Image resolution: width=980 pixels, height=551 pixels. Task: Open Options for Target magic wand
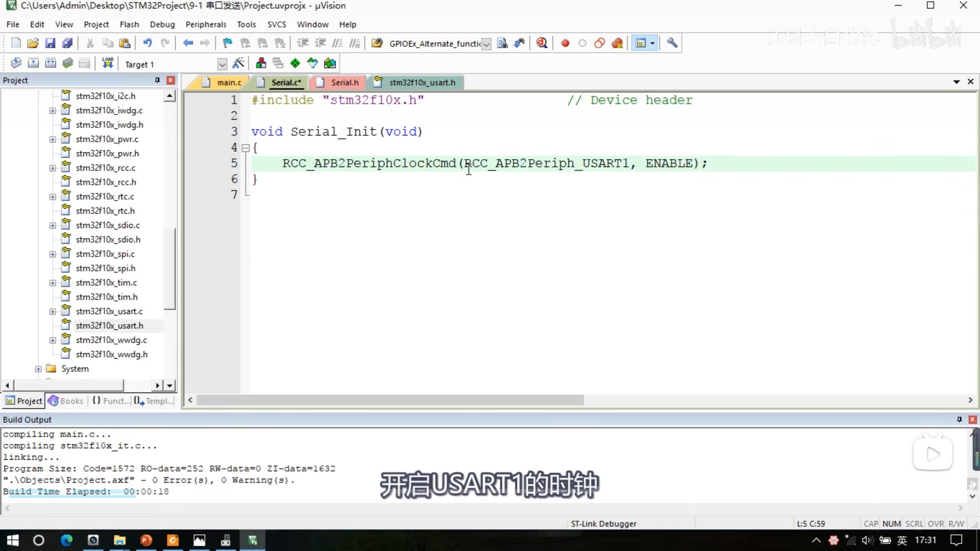tap(238, 64)
